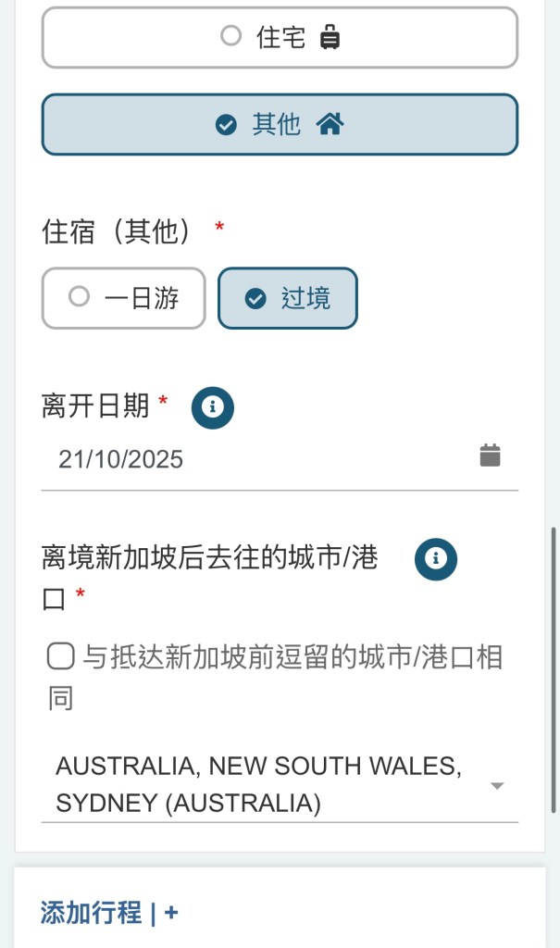The width and height of the screenshot is (560, 948).
Task: Click the 添加行程 link
Action: (91, 914)
